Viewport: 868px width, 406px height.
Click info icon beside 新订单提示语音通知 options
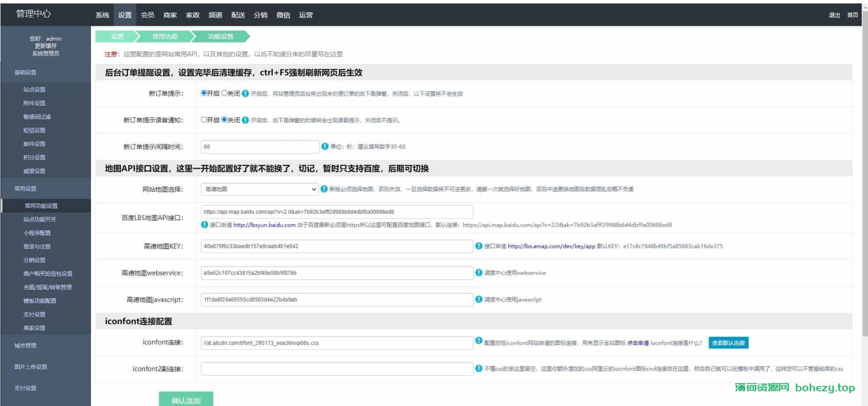click(x=245, y=120)
